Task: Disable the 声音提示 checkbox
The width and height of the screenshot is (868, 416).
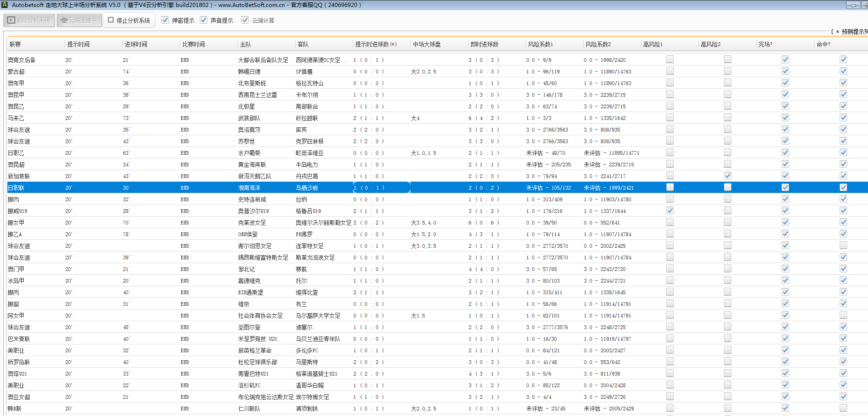Action: pyautogui.click(x=204, y=20)
